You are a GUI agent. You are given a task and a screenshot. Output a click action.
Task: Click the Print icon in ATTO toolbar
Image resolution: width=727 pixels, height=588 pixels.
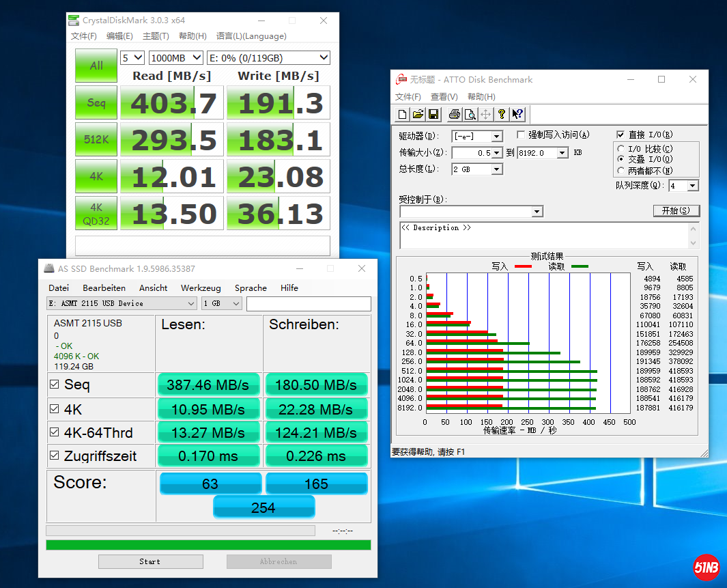click(454, 114)
